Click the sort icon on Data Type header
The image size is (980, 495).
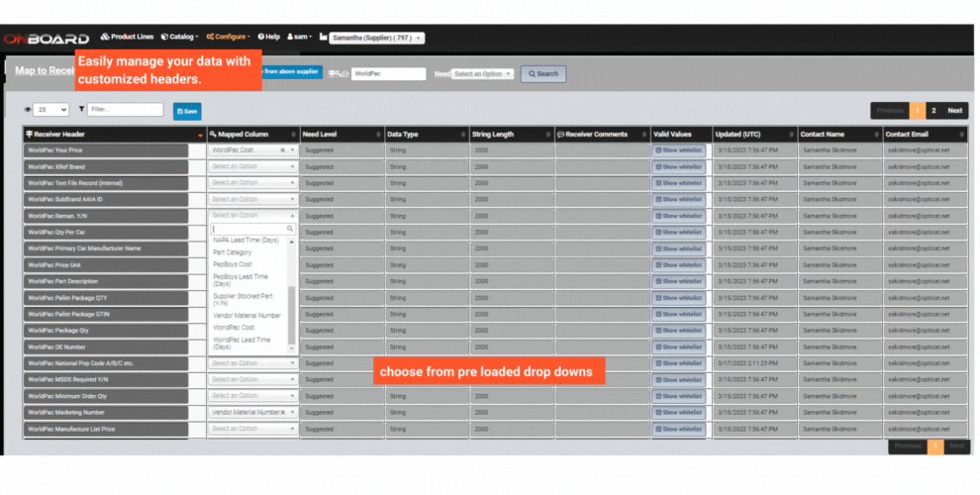point(462,135)
